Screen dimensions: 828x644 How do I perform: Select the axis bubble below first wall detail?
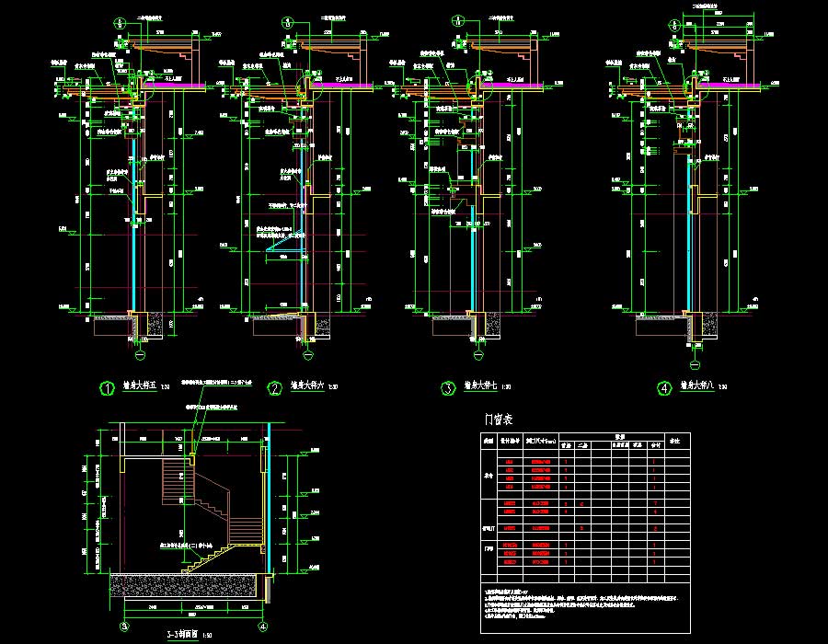[141, 352]
